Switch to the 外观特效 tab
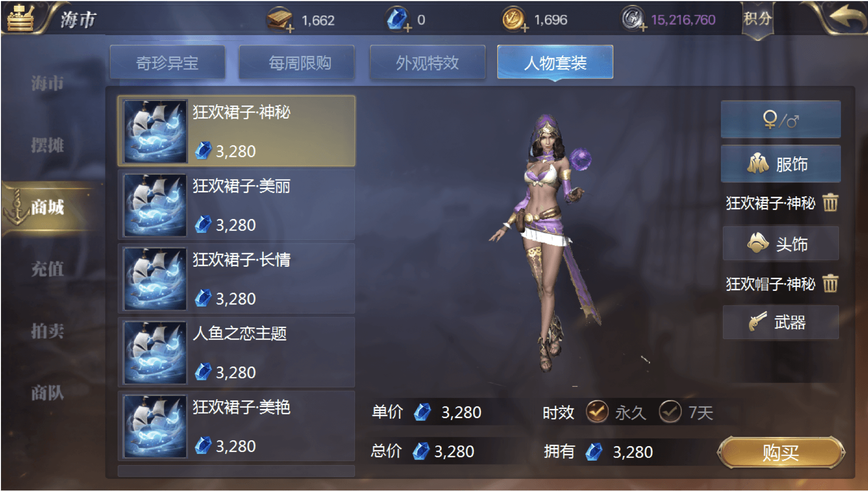 click(427, 62)
